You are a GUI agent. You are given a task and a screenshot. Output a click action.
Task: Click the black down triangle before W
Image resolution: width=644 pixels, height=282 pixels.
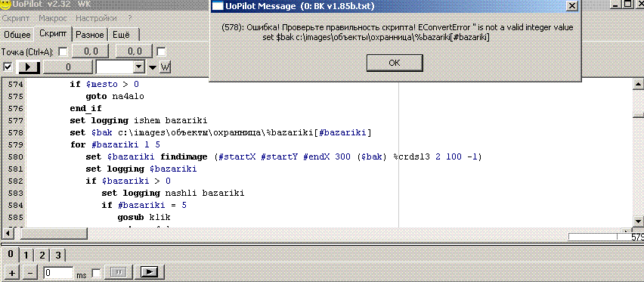[x=153, y=67]
